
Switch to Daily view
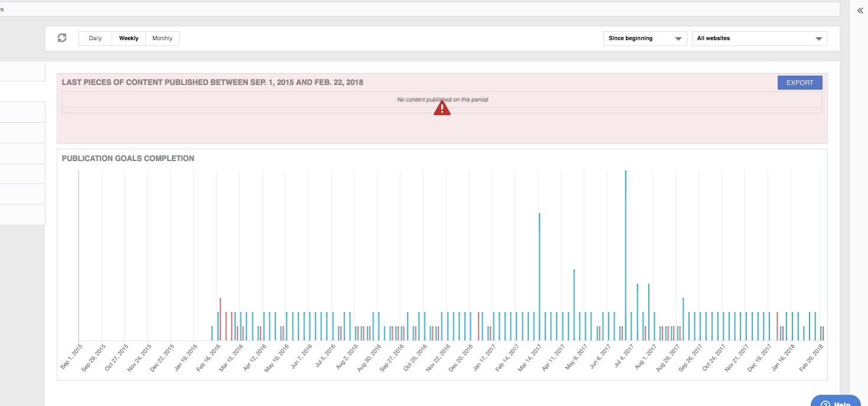tap(95, 38)
